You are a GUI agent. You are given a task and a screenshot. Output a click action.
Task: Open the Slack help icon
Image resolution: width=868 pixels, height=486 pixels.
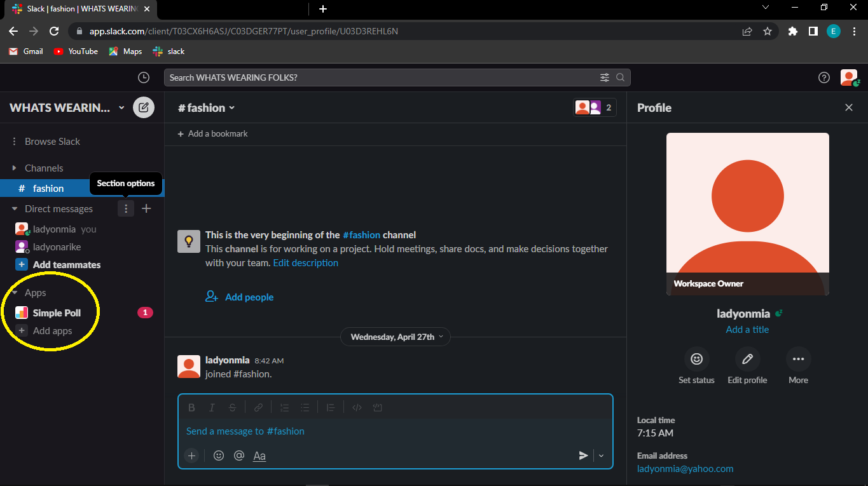pos(824,78)
